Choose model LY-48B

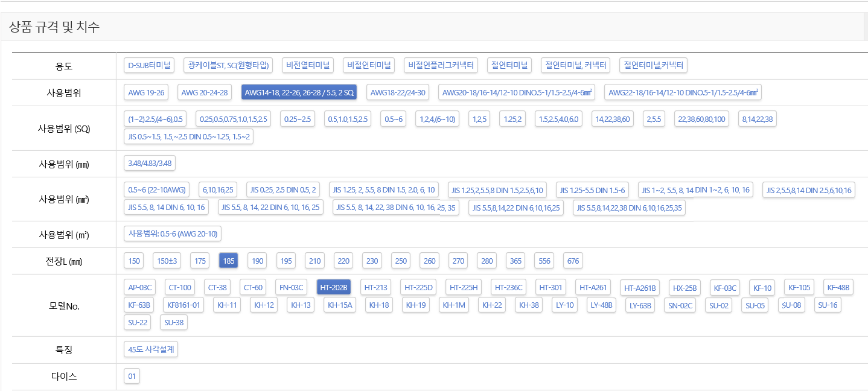tap(601, 305)
